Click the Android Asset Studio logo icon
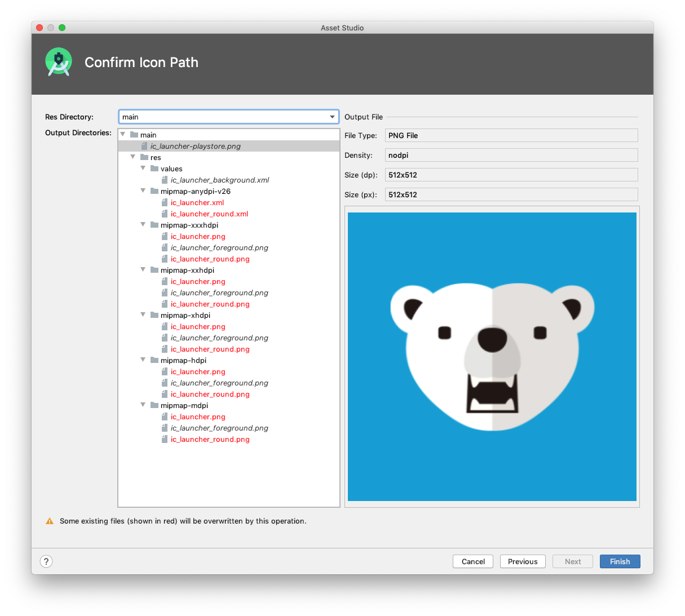Screen dimensions: 685x616 tap(59, 62)
